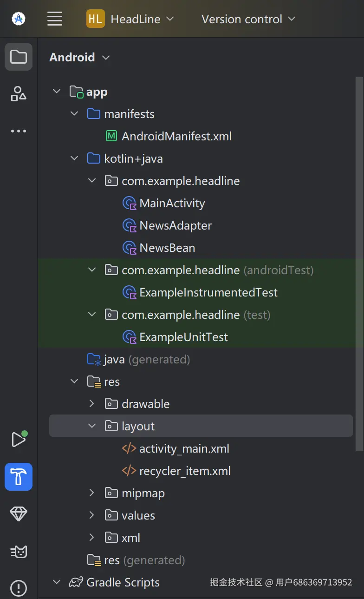
Task: Collapse the app module node
Action: [57, 92]
